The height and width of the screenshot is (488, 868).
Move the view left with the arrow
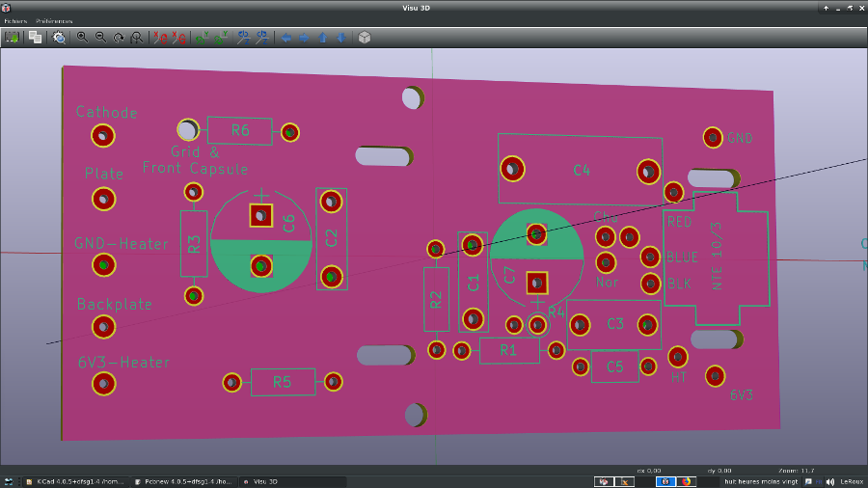coord(285,38)
